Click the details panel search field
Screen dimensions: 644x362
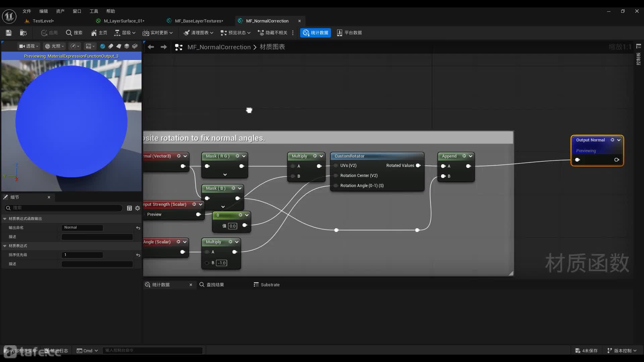click(x=64, y=208)
